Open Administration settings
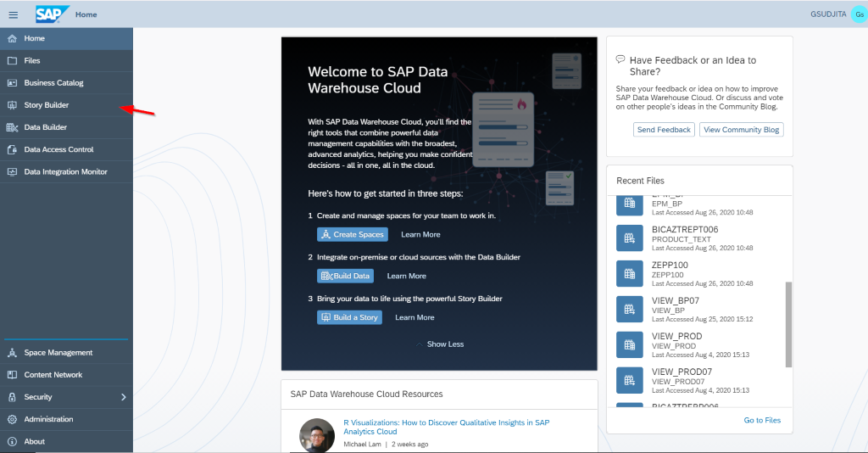The width and height of the screenshot is (868, 453). coord(66,419)
